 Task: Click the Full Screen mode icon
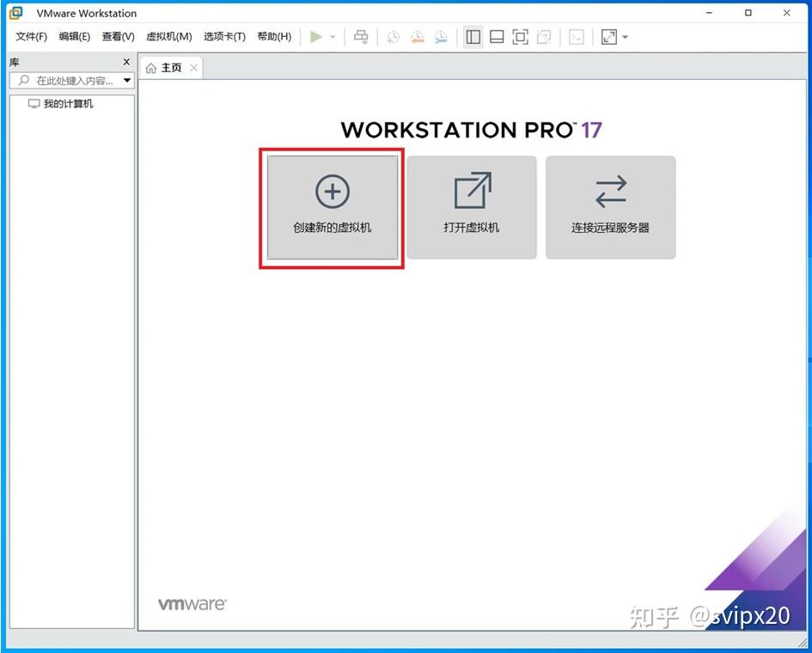pyautogui.click(x=520, y=37)
